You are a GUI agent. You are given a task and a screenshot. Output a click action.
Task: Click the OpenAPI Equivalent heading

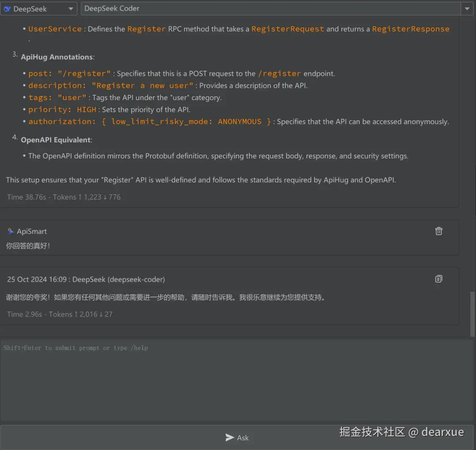pos(56,140)
